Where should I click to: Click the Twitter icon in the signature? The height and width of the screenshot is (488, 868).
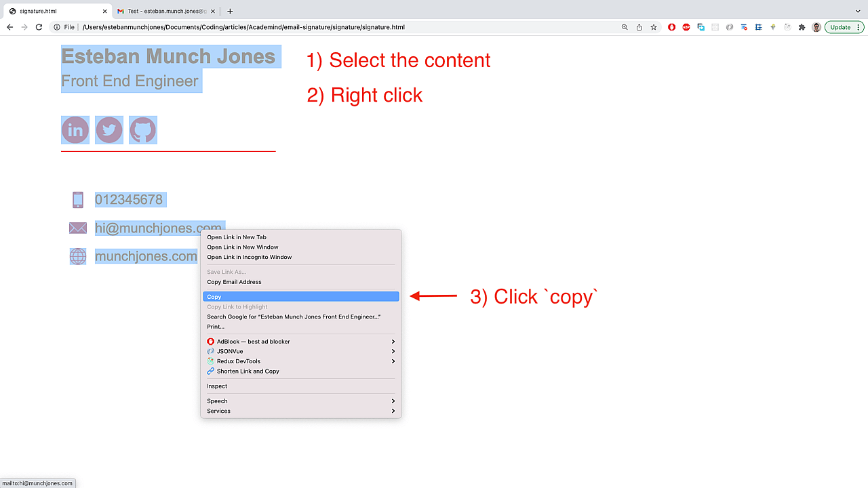(108, 129)
